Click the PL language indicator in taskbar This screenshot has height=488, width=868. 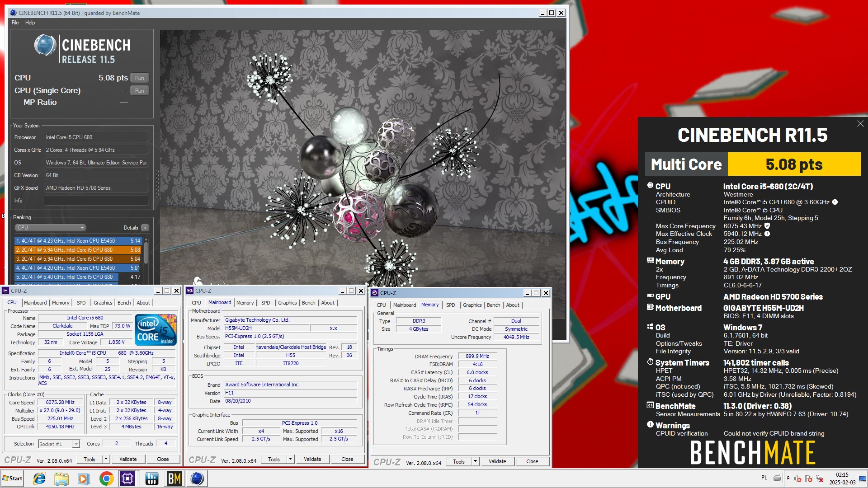point(764,478)
